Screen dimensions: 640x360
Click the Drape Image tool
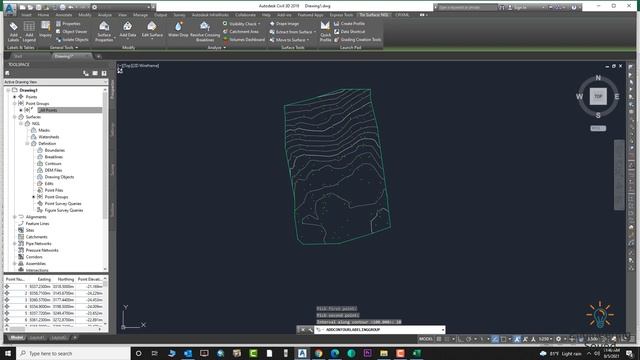click(284, 24)
